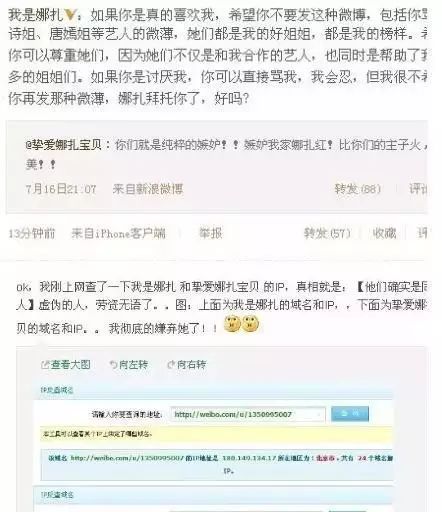
Task: Click 转发(57) on the main post
Action: pyautogui.click(x=327, y=233)
